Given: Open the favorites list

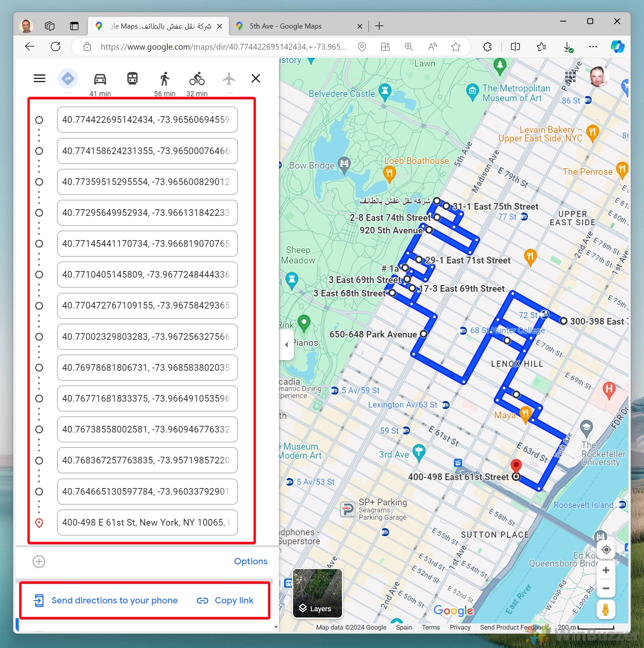Looking at the screenshot, I should pyautogui.click(x=541, y=47).
